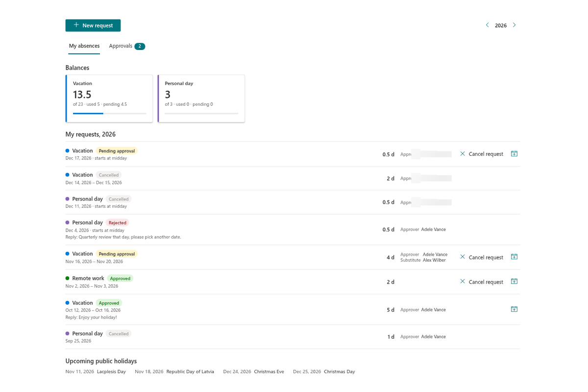This screenshot has height=392, width=588.
Task: Click calendar icon on the Remote work row
Action: point(514,281)
